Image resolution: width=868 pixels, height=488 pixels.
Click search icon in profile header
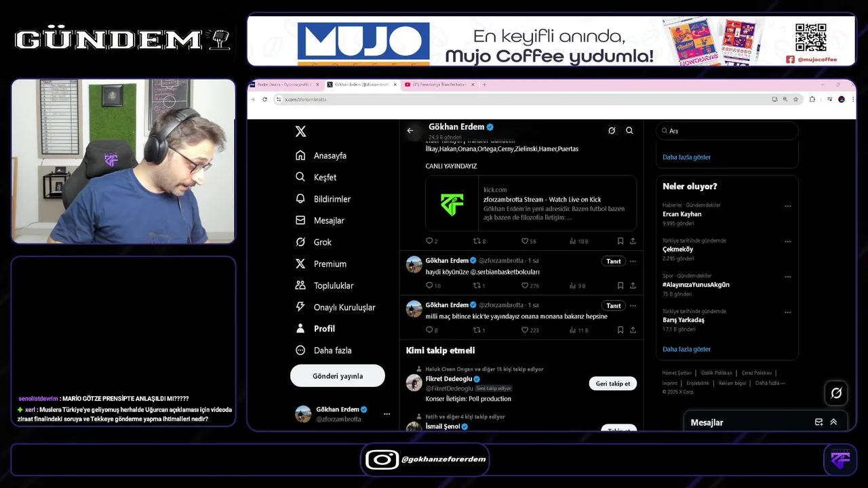point(629,131)
